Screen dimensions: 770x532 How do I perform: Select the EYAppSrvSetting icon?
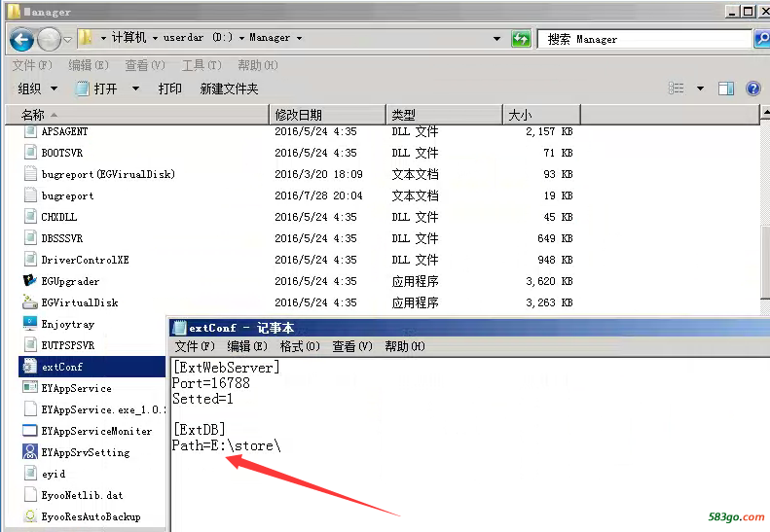click(x=30, y=451)
